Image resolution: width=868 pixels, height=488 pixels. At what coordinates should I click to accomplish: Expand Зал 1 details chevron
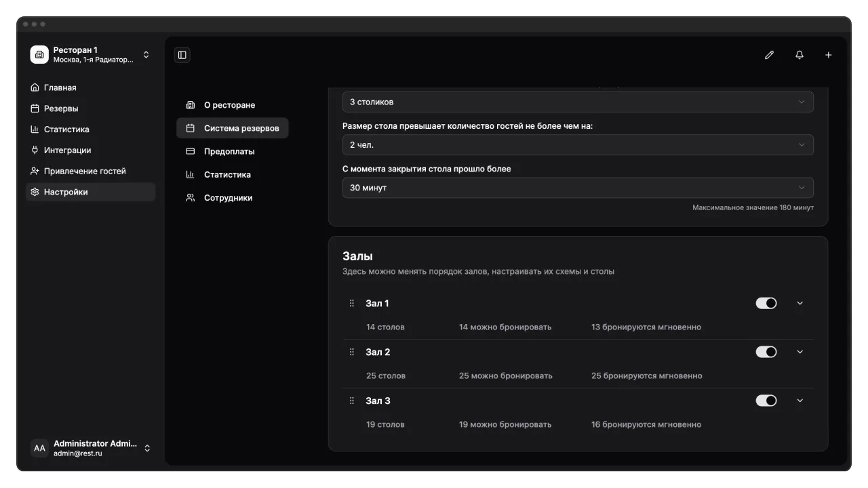800,303
